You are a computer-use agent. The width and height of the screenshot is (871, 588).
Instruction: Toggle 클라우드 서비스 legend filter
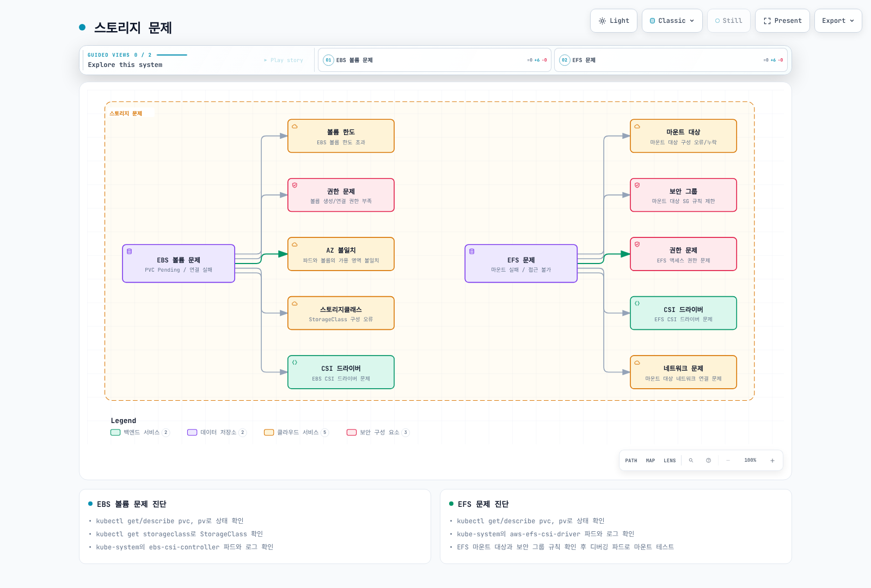click(296, 432)
